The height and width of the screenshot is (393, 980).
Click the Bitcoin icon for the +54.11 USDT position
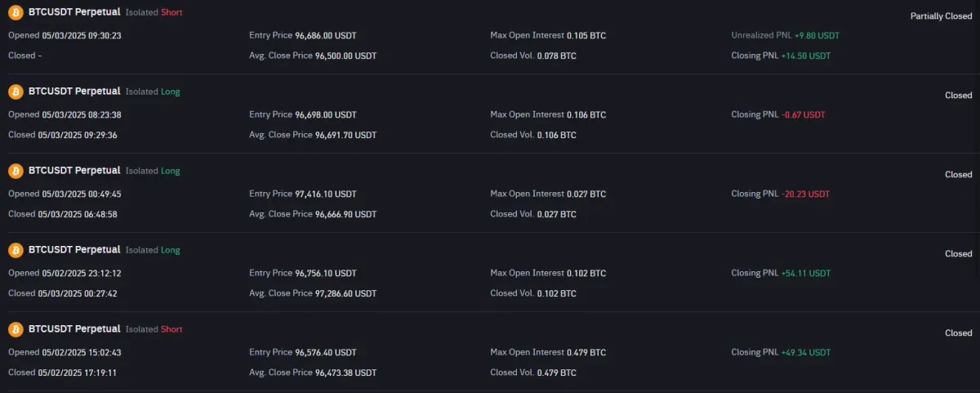(16, 250)
